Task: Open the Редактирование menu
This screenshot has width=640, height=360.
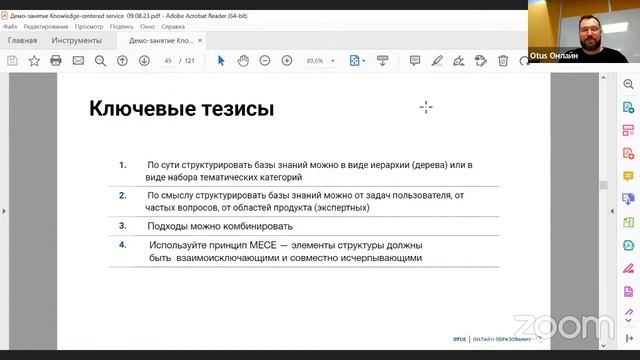Action: (46, 27)
